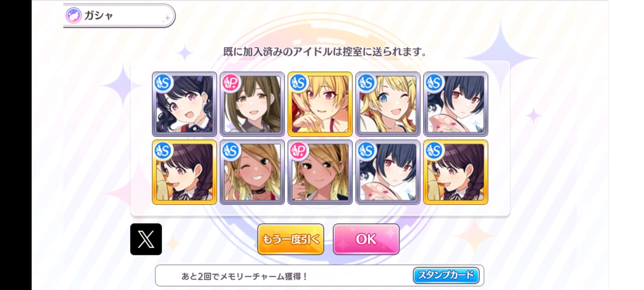
Task: Click the S badge on the first card
Action: pos(163,83)
